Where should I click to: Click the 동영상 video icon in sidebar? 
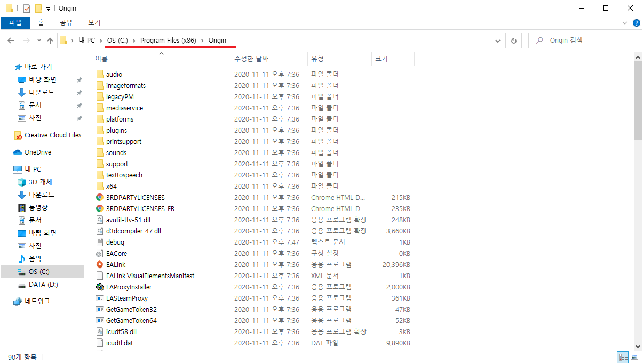(22, 207)
